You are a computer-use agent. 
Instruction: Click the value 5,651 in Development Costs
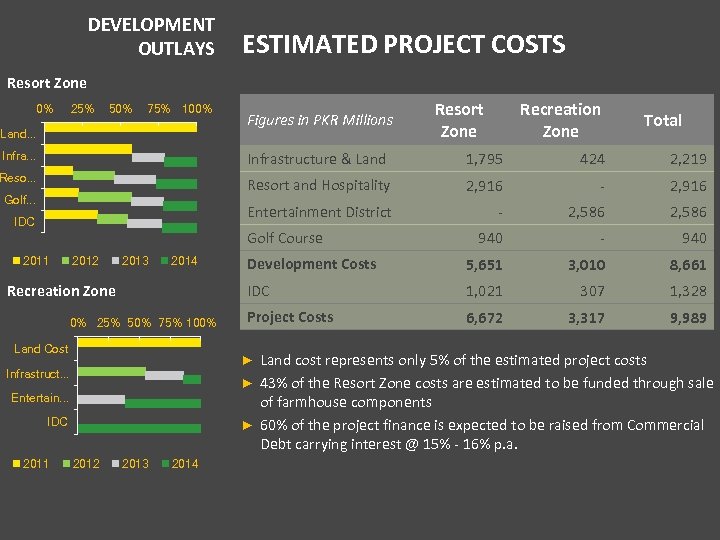484,265
